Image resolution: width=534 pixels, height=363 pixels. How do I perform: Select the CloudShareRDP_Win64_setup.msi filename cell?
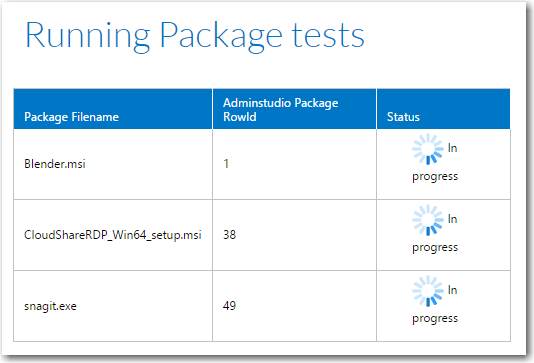pos(113,235)
